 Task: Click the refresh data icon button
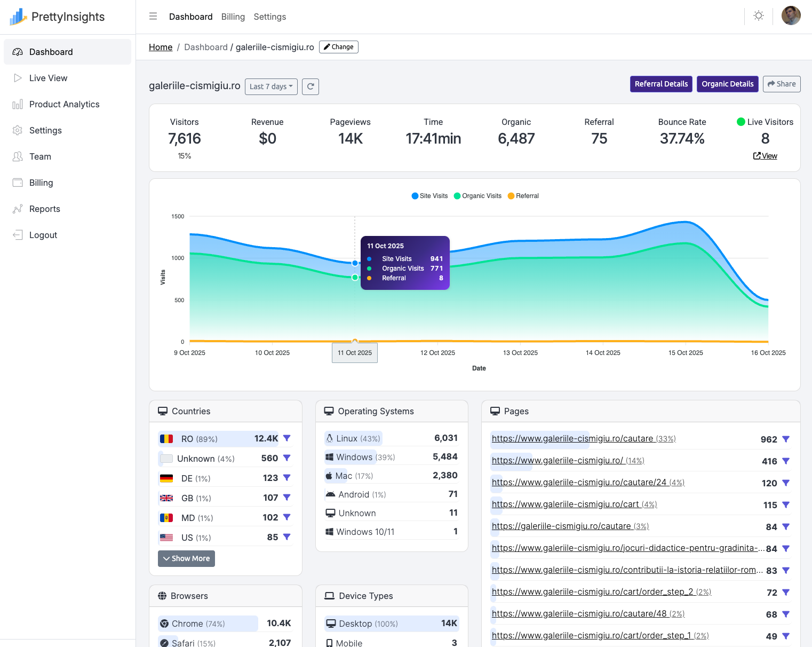[311, 86]
